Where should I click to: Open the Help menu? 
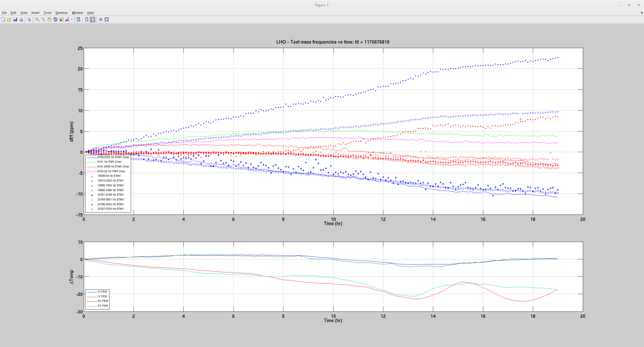pos(91,13)
